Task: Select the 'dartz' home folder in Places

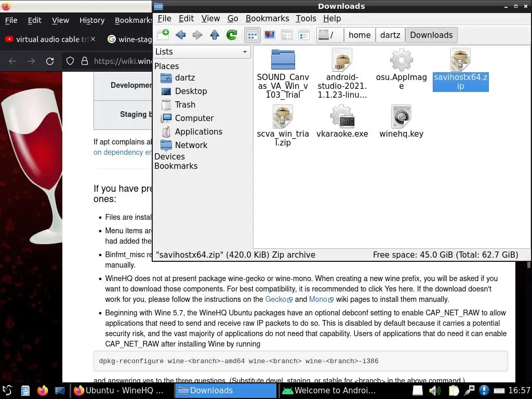Action: (x=185, y=78)
